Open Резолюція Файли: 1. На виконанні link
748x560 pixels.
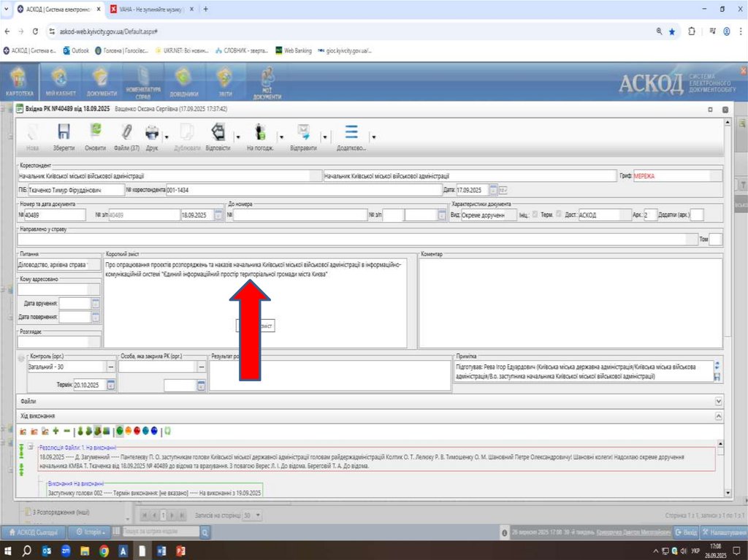[x=77, y=448]
